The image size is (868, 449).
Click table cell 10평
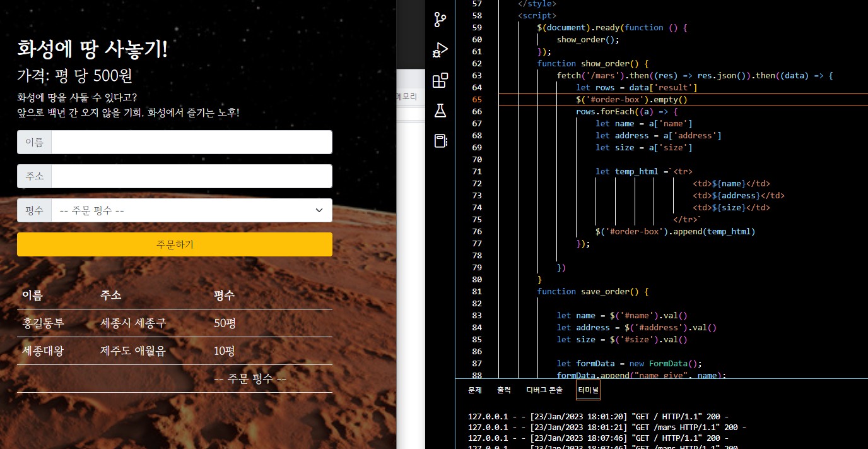pos(225,351)
